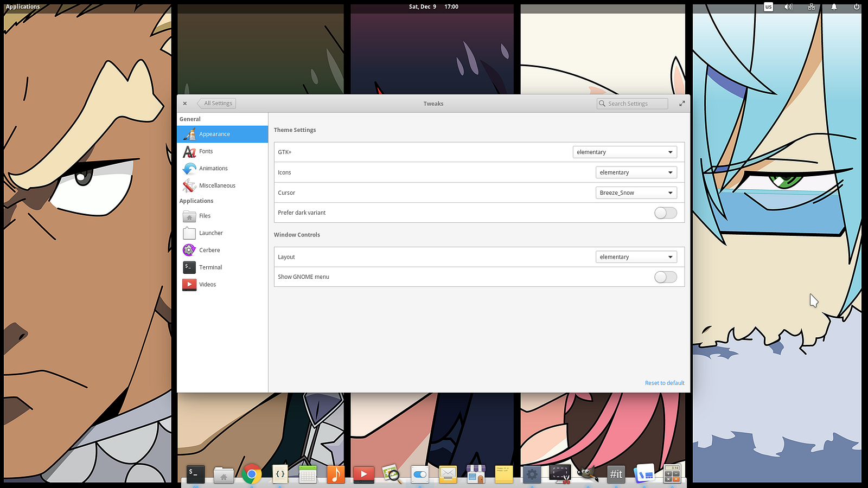The height and width of the screenshot is (488, 868).
Task: Launch the Screenshot tool from the dock
Action: pos(560,474)
